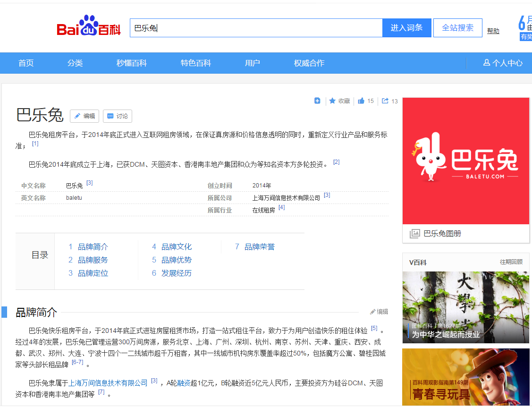Image resolution: width=532 pixels, height=407 pixels.
Task: Click the Baidu Baike logo
Action: [89, 26]
